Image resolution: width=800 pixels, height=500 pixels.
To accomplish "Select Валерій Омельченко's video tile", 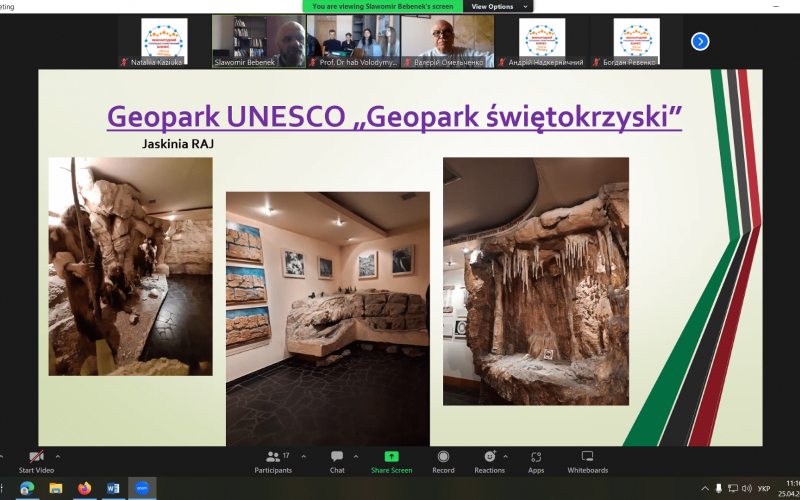I will pos(447,41).
